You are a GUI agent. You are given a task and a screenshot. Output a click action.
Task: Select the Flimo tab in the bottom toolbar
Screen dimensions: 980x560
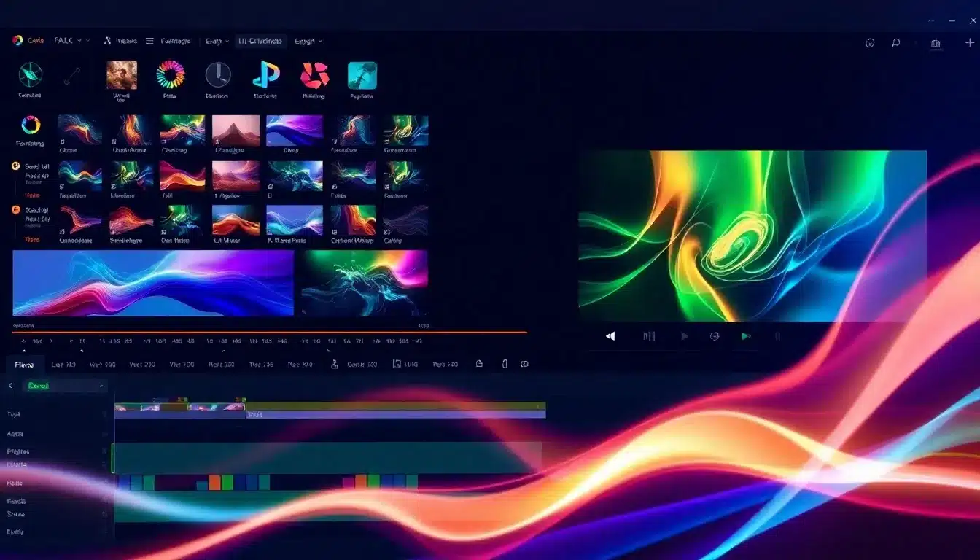25,363
